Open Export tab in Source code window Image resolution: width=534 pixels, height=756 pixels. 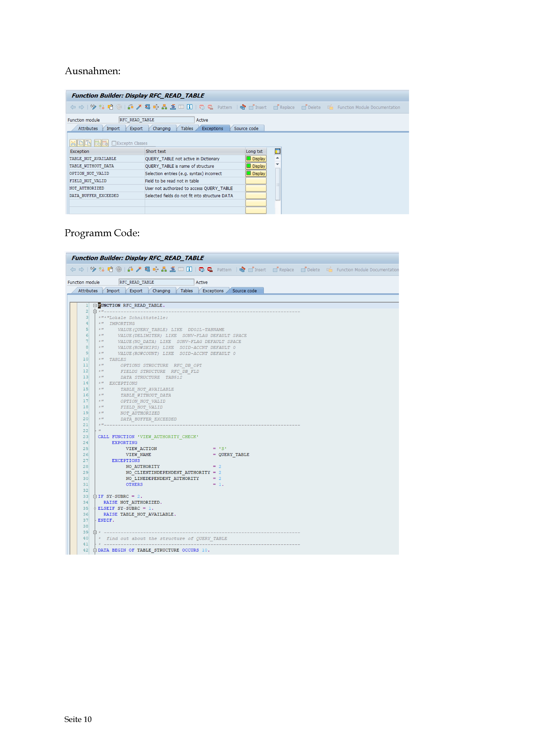(136, 291)
